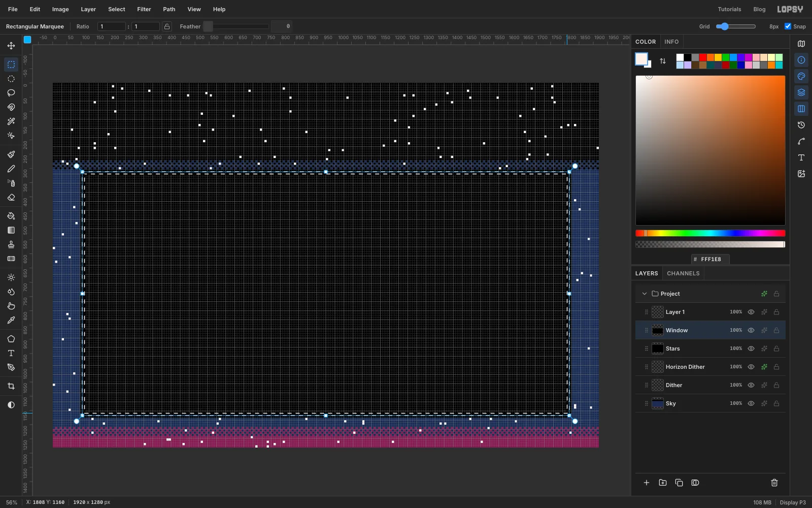
Task: Click the new group folder button
Action: coord(663,483)
